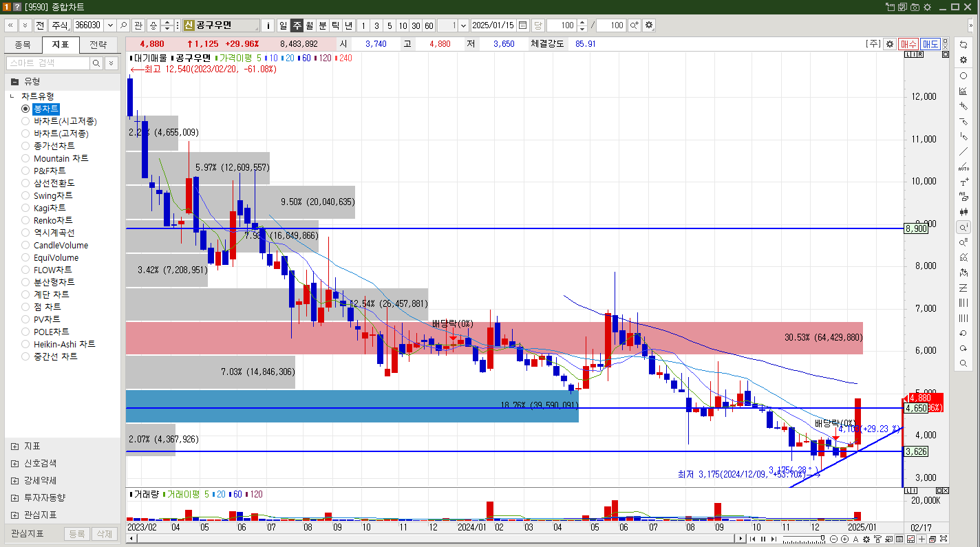
Task: Open the toolbar settings gear icon
Action: [x=649, y=25]
